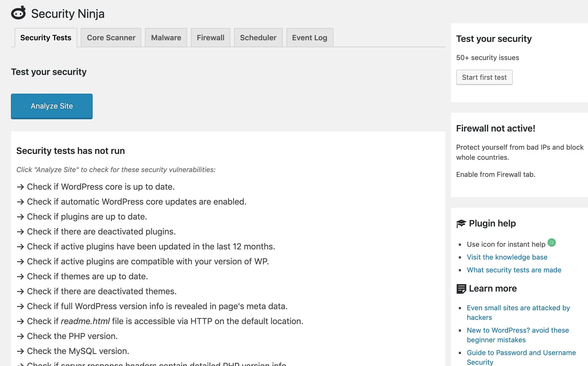Open the Core Scanner tab
Image resolution: width=588 pixels, height=366 pixels.
[111, 38]
